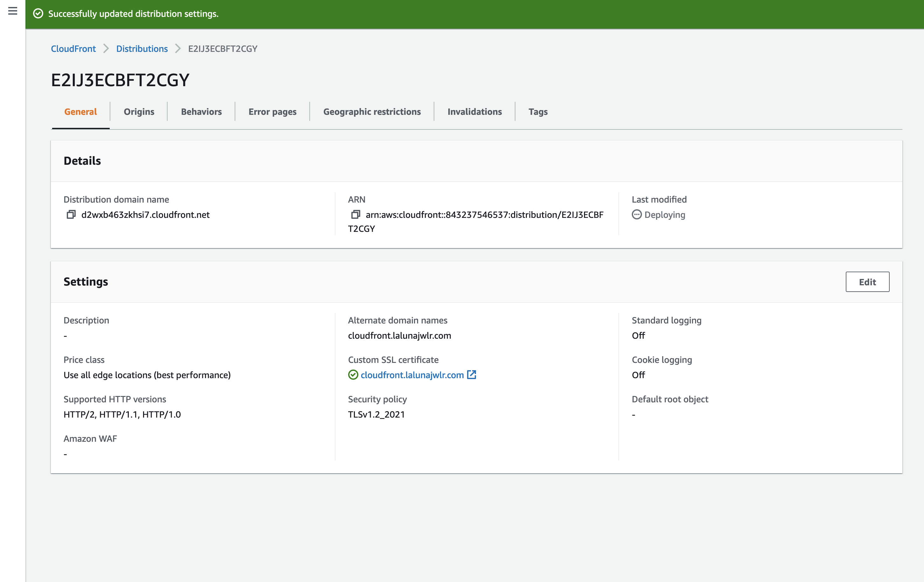Click the Alternate domain names label
The height and width of the screenshot is (582, 924).
pos(397,320)
